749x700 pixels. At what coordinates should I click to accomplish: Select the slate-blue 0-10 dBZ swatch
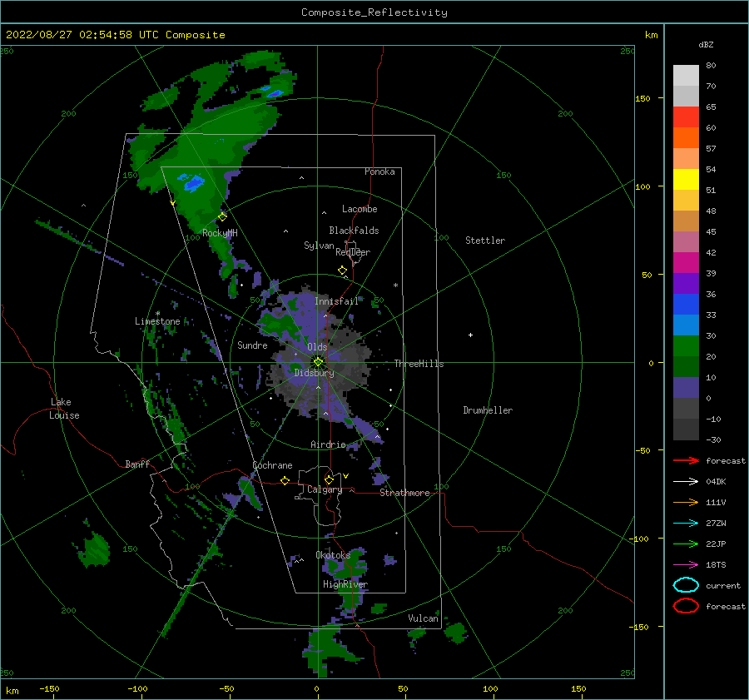coord(686,388)
